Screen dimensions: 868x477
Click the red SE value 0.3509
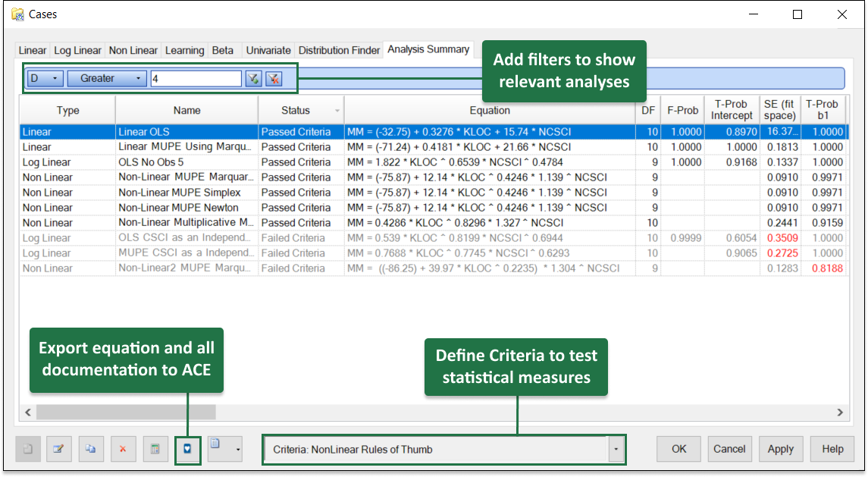tap(782, 238)
